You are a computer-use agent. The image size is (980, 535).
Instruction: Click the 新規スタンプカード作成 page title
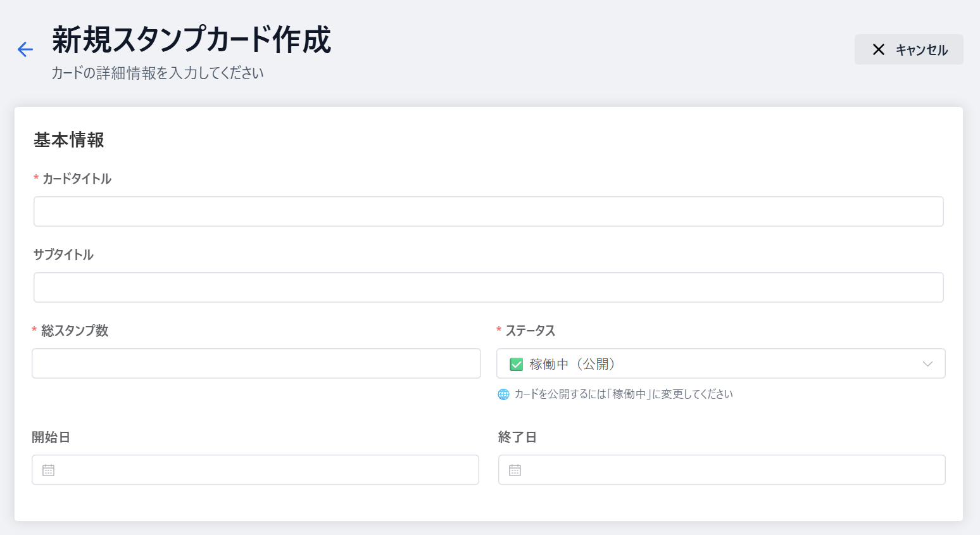click(x=191, y=41)
